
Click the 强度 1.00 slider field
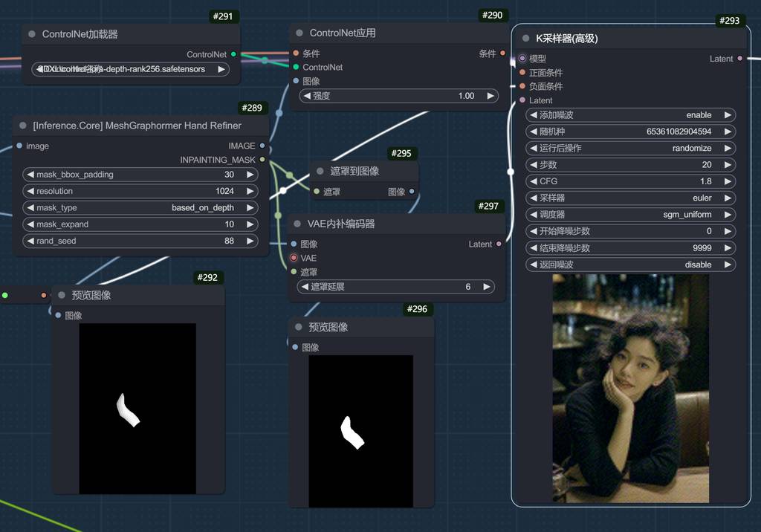click(x=398, y=96)
